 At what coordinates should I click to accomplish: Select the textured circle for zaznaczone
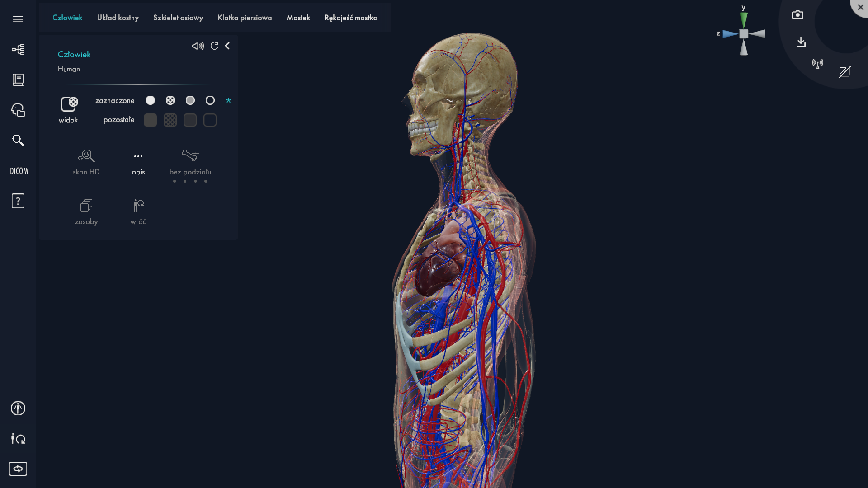click(x=170, y=100)
